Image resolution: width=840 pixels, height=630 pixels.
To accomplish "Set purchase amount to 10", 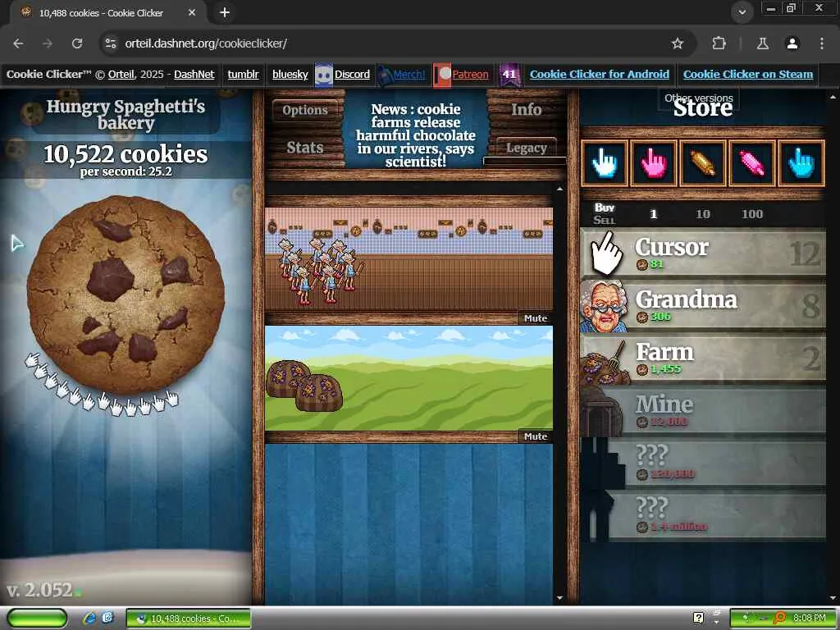I will (x=702, y=214).
